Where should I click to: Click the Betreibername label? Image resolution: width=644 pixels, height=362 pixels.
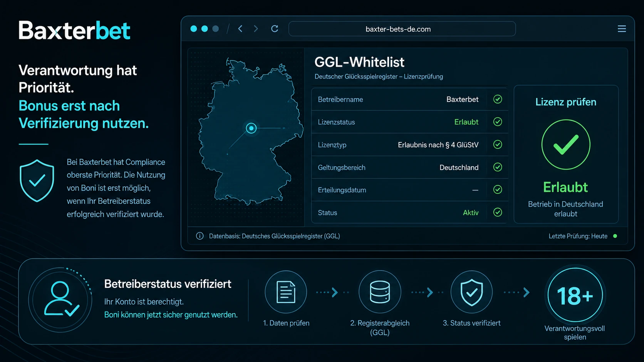click(x=340, y=100)
